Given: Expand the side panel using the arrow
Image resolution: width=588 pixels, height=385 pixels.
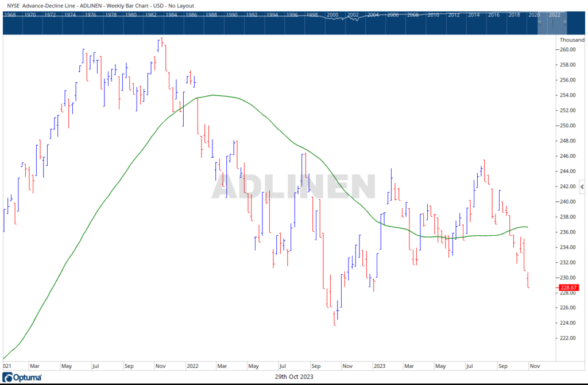Looking at the screenshot, I should click(582, 187).
